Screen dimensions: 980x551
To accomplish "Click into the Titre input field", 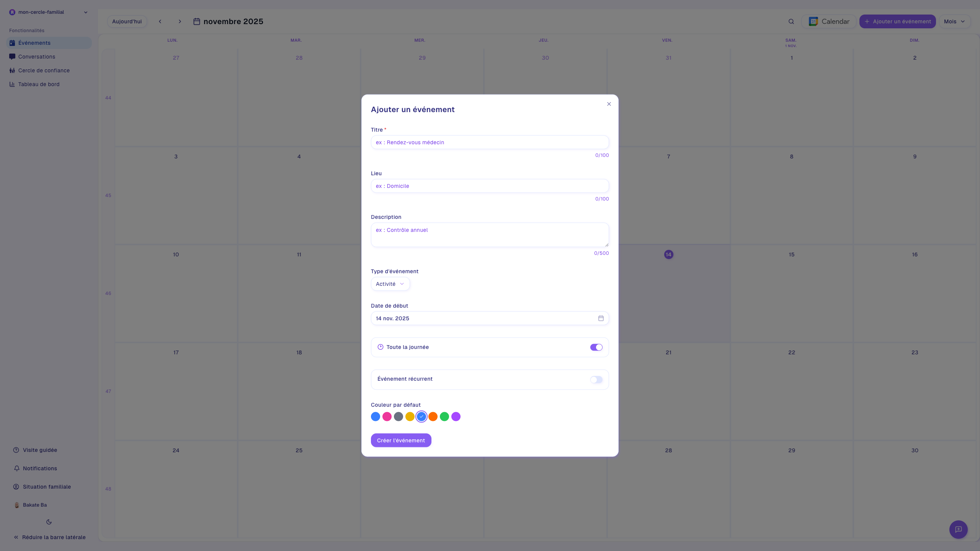I will tap(490, 142).
